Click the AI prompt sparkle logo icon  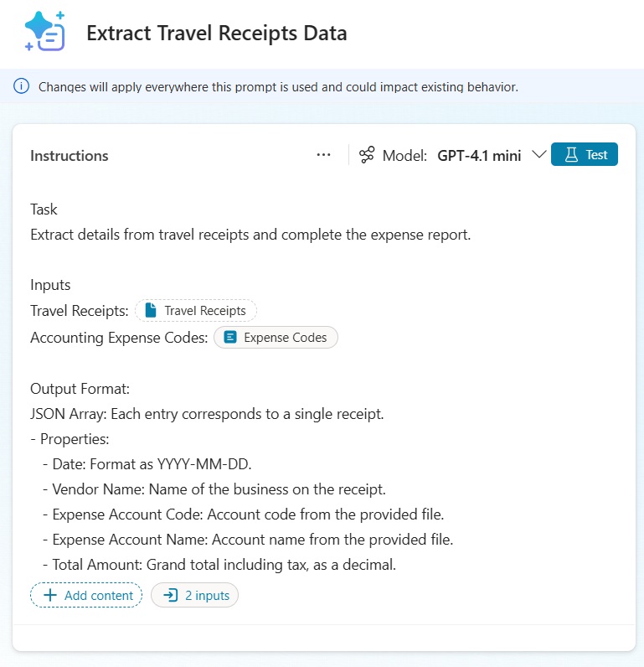(x=44, y=33)
